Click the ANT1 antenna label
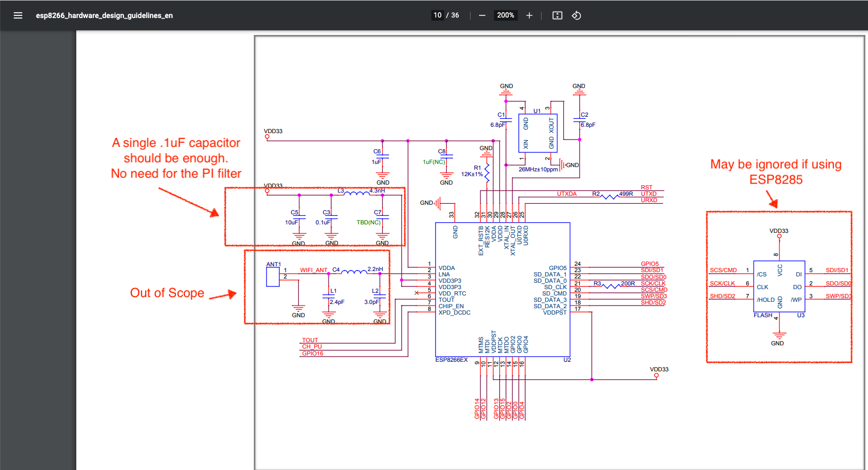 273,264
